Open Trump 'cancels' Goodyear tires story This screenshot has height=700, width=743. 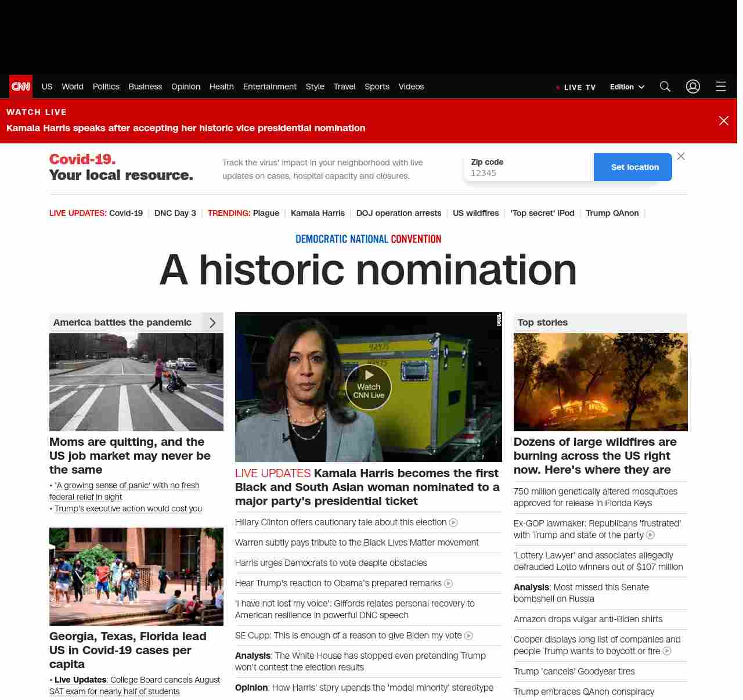pos(574,672)
